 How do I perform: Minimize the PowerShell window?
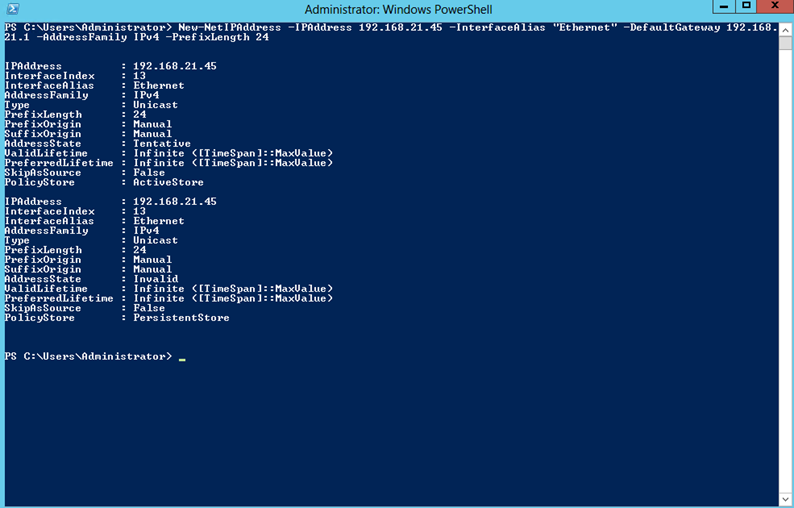point(724,6)
